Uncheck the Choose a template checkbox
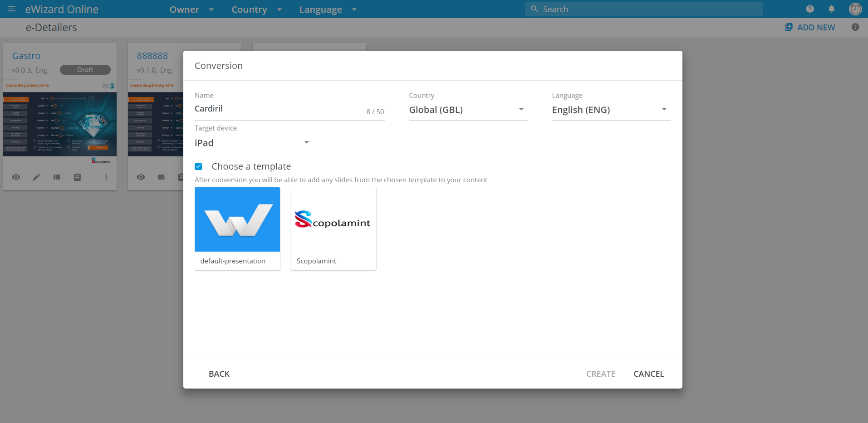868x423 pixels. 198,166
